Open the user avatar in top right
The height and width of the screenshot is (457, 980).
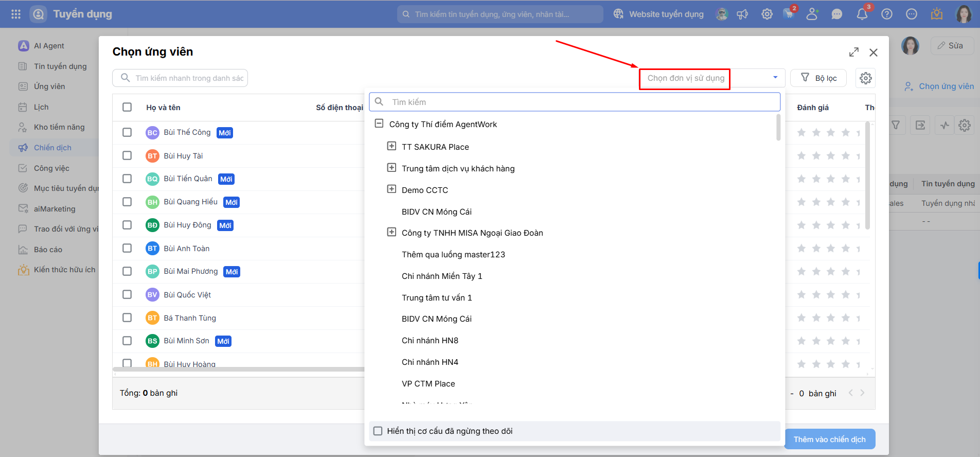pyautogui.click(x=964, y=14)
